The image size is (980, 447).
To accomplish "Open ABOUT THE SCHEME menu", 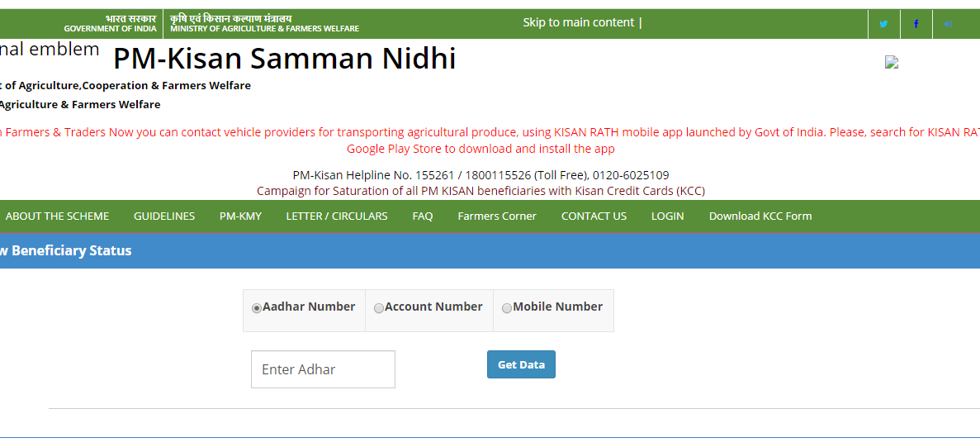I will click(58, 216).
